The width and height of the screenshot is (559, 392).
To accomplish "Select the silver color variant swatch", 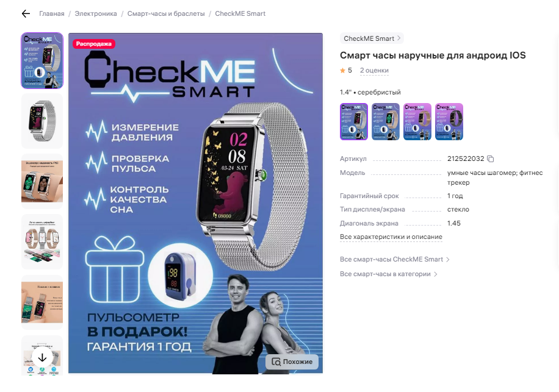I will point(354,122).
